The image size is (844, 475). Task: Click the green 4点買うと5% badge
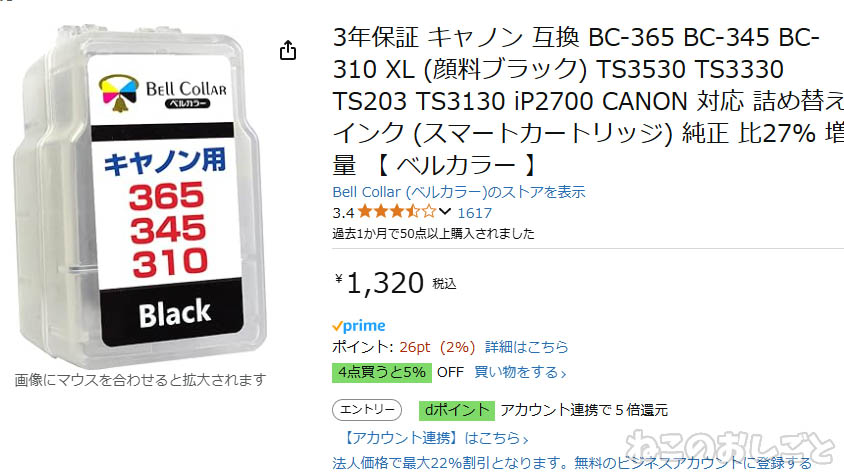tap(382, 372)
